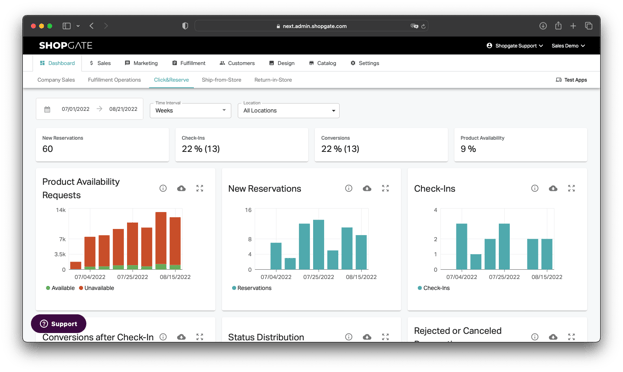The image size is (623, 372).
Task: Show info for New Reservations chart
Action: [348, 188]
